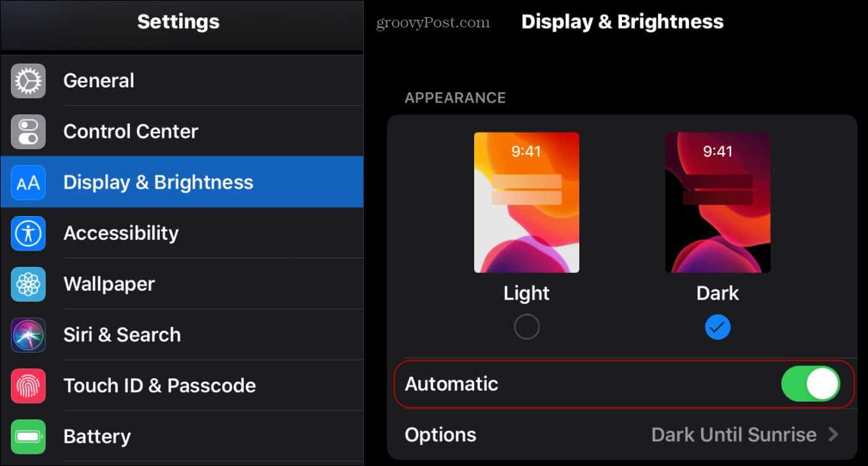Tap the Accessibility person icon

click(x=28, y=233)
